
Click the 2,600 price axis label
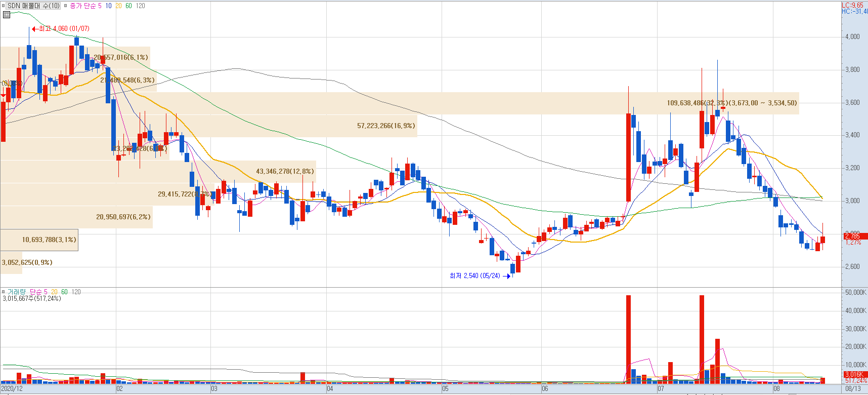pos(852,267)
